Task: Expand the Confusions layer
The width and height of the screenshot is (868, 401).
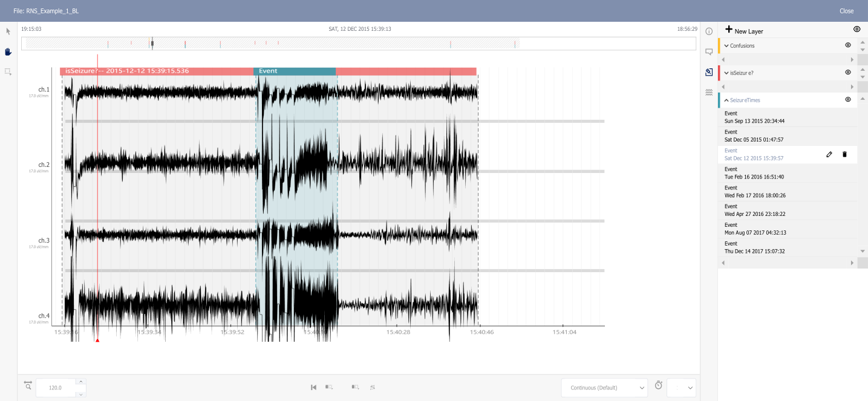Action: click(x=726, y=46)
